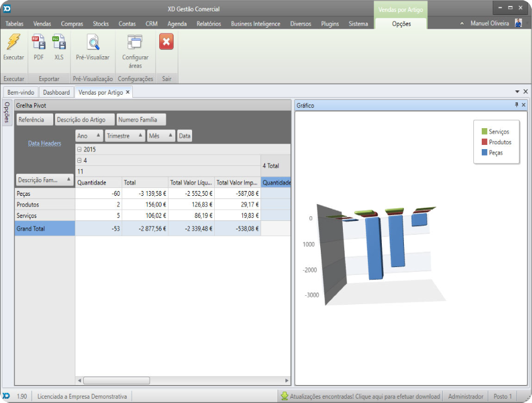Click the Descrição do Artigo field button

click(84, 120)
